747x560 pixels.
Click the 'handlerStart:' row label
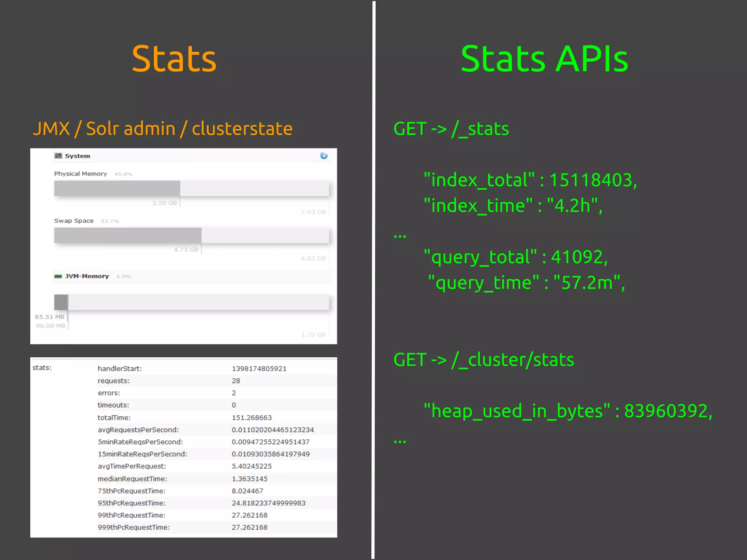point(120,369)
